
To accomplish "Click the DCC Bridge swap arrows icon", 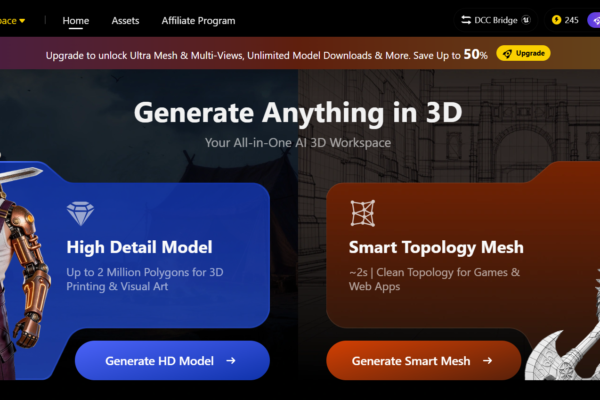I will pos(466,20).
